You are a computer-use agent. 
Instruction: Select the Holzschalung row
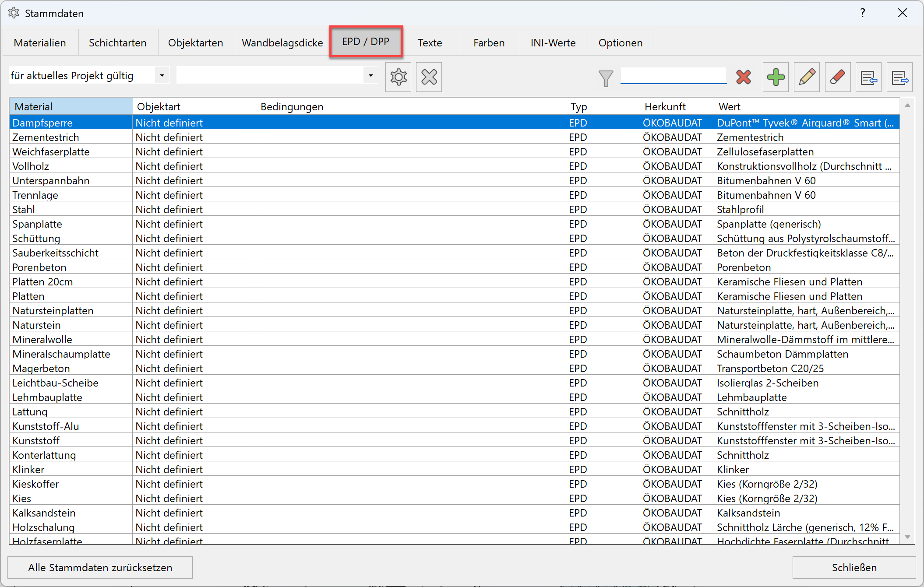coord(455,527)
